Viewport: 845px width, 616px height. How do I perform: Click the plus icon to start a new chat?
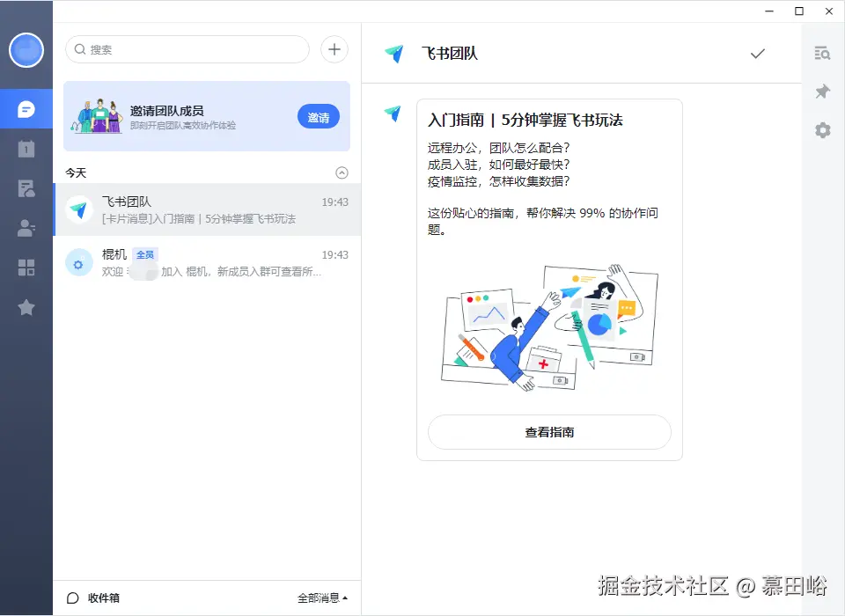point(334,49)
